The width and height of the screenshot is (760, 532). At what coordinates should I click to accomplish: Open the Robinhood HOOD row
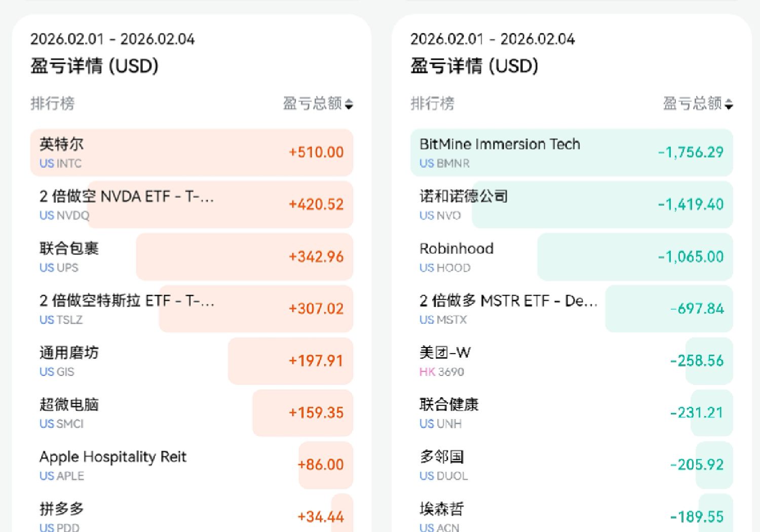click(x=572, y=257)
